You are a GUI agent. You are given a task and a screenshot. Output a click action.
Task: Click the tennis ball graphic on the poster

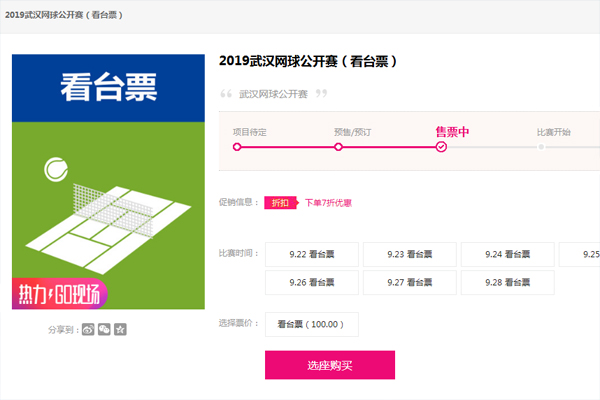coord(56,169)
